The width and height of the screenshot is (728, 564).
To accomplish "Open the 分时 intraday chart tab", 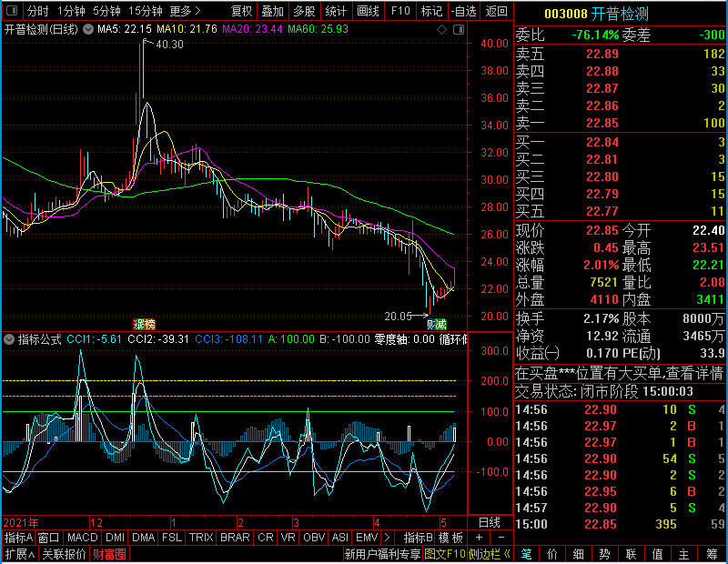I will pyautogui.click(x=37, y=11).
